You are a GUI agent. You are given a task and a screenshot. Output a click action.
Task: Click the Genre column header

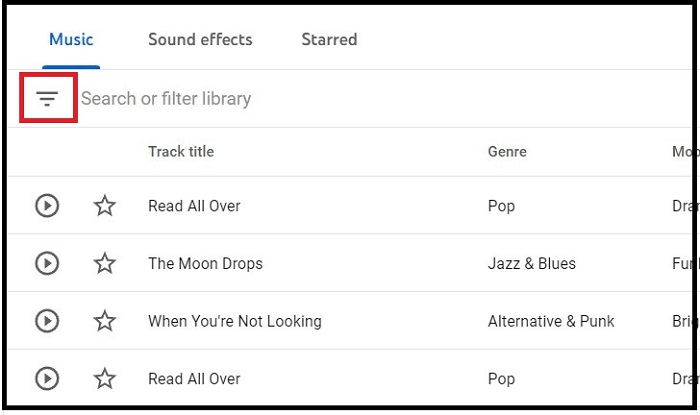(x=507, y=152)
